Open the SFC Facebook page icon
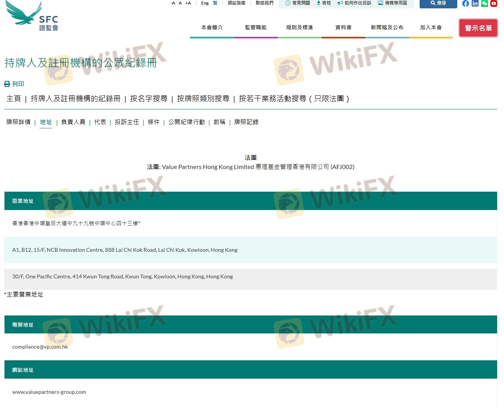This screenshot has height=420, width=504. coord(465,3)
